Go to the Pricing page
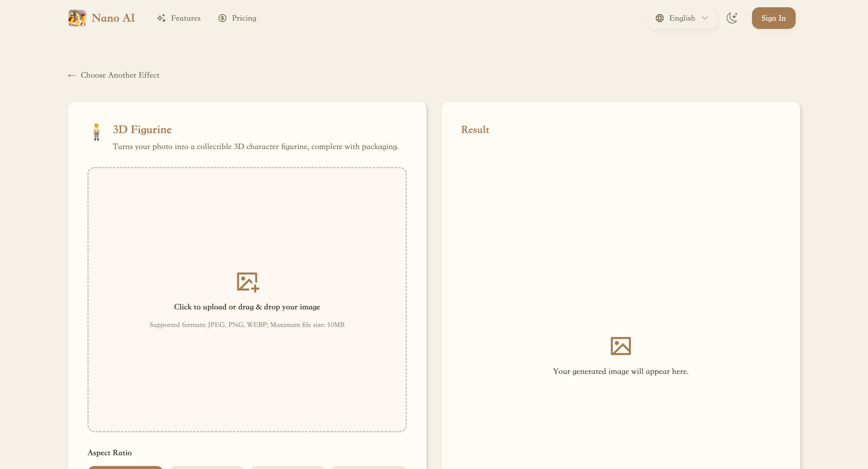The image size is (868, 469). 244,18
